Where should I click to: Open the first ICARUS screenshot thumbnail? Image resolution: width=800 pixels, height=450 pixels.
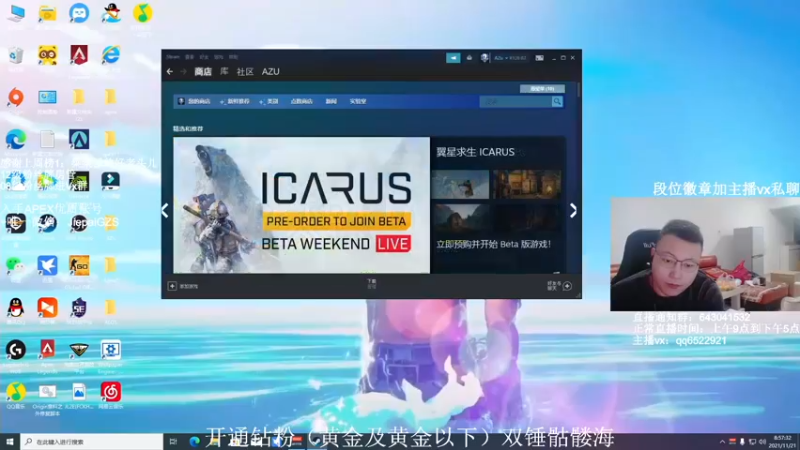coord(460,184)
